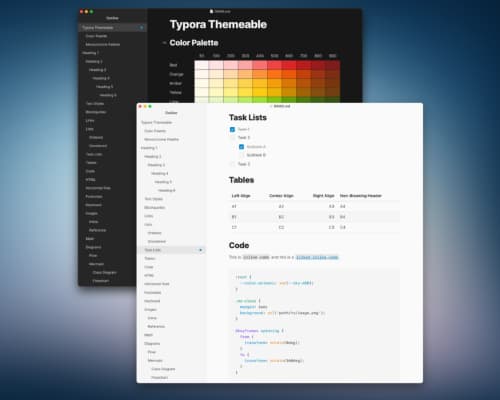Go to Monochrome Palette in light window outline
Viewport: 500px width, 400px height.
[x=162, y=139]
